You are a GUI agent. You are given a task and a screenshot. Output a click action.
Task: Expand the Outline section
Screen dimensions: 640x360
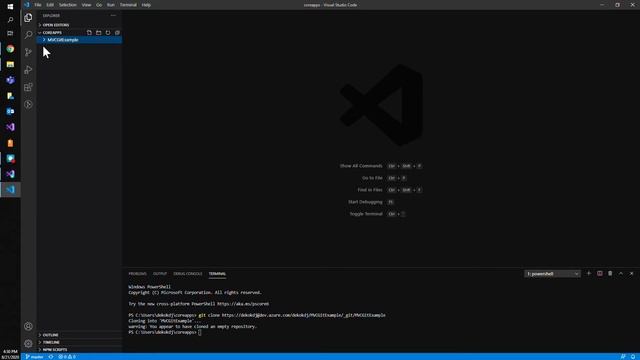click(80, 335)
